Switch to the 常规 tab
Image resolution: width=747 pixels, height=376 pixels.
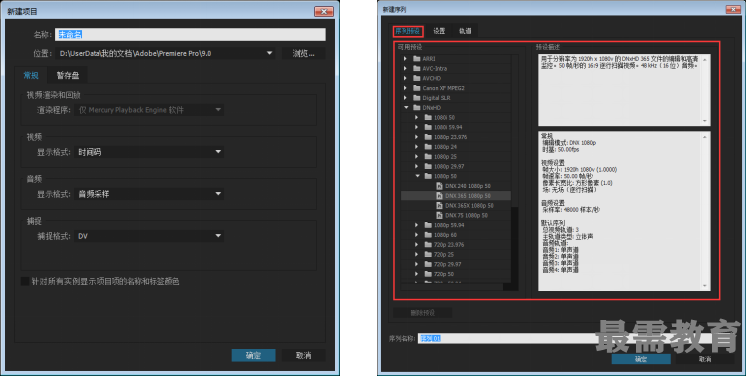click(x=31, y=75)
